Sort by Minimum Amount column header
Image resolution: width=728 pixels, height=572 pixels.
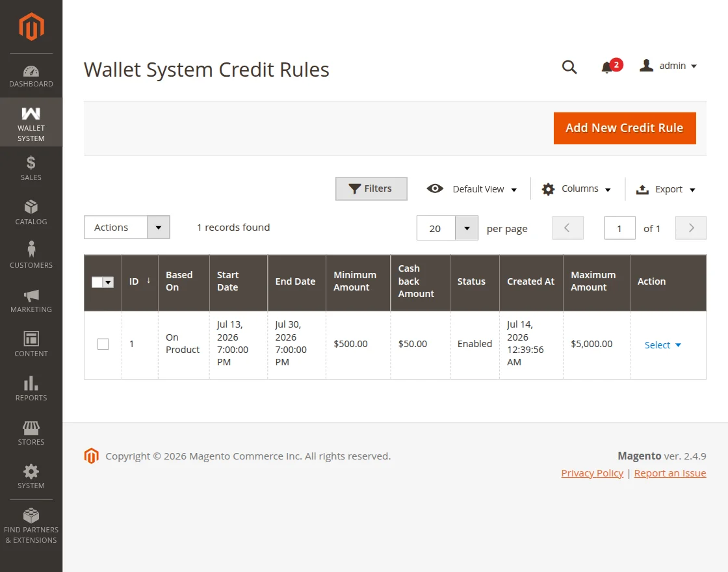pos(358,281)
